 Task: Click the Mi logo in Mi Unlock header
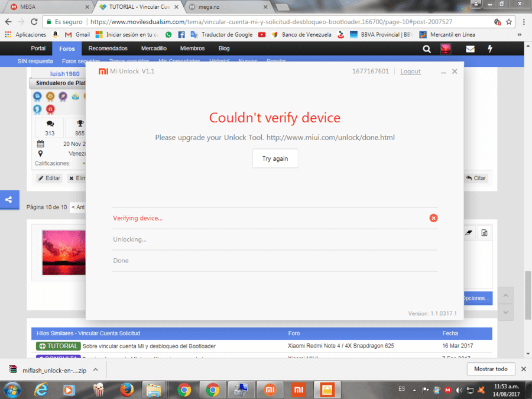[103, 72]
